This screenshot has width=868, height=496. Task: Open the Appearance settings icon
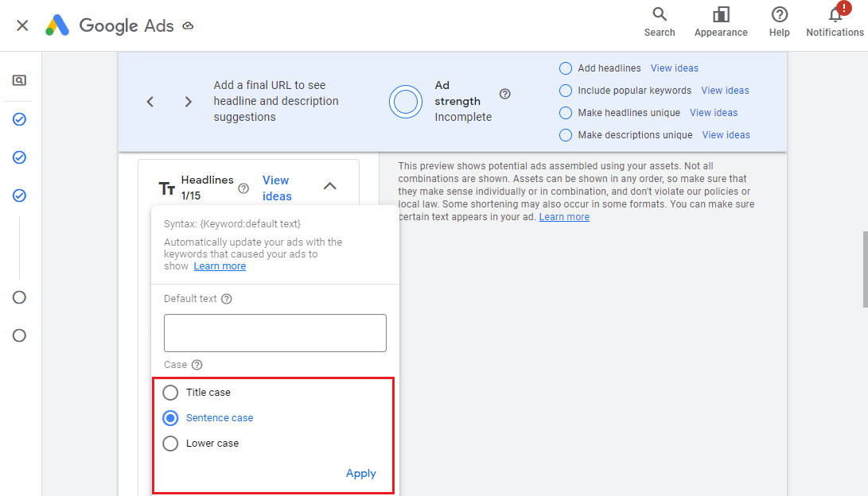[x=721, y=15]
